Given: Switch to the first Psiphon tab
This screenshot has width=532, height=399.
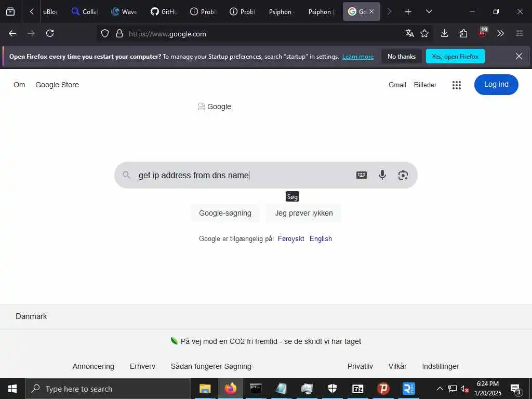Looking at the screenshot, I should (x=282, y=12).
